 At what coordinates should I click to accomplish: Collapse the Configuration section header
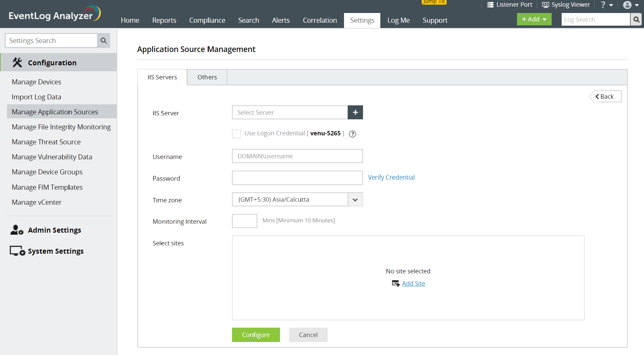59,63
